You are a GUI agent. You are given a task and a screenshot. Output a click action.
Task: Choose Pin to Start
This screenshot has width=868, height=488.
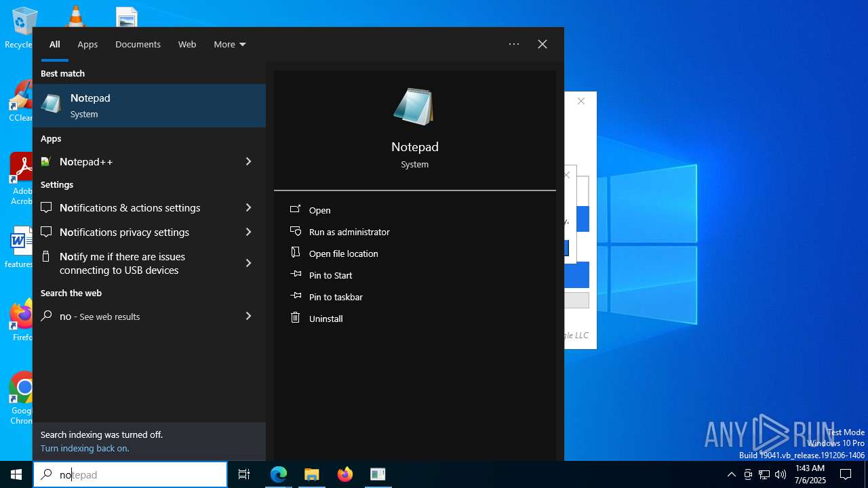click(x=330, y=275)
